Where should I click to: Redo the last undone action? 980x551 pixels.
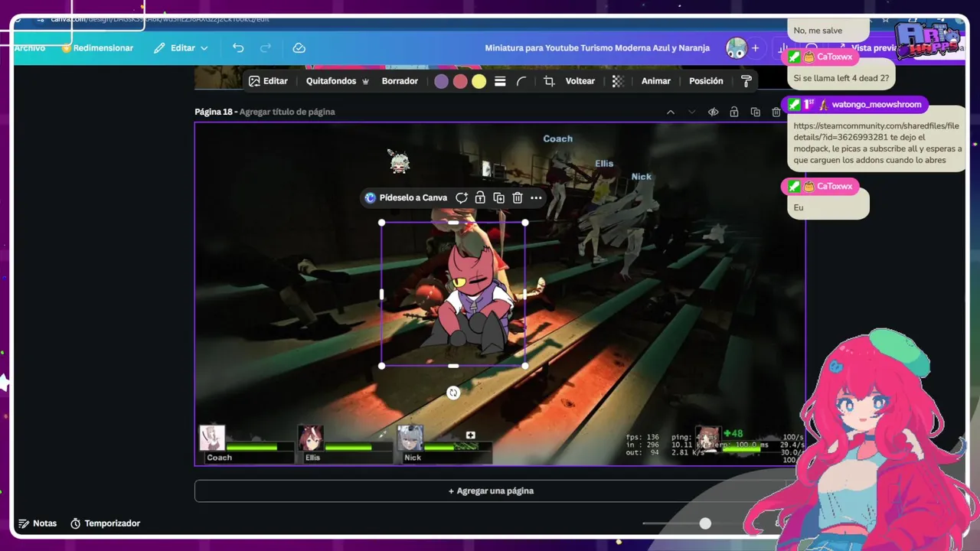[x=266, y=48]
